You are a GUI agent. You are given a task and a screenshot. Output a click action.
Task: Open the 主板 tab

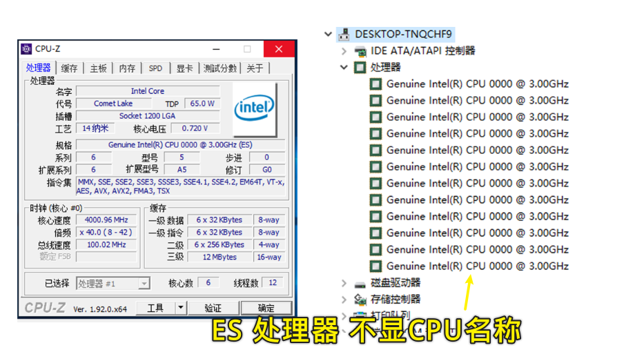(98, 68)
